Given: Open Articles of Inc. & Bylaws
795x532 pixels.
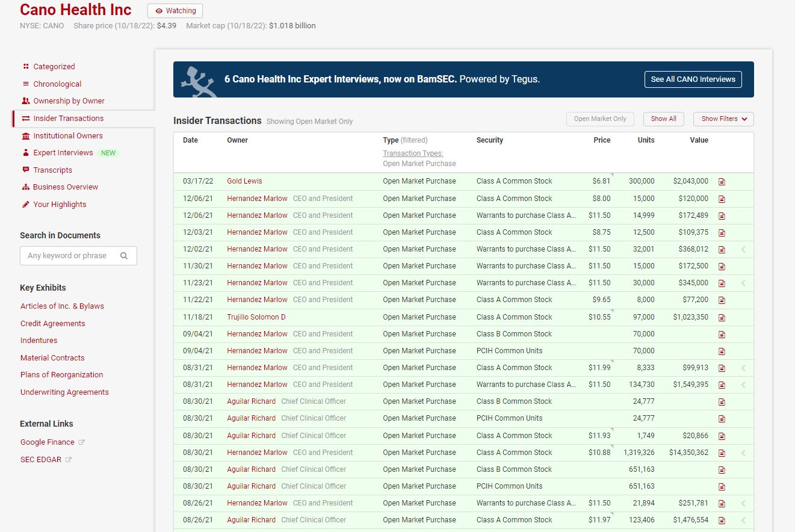Looking at the screenshot, I should click(62, 306).
